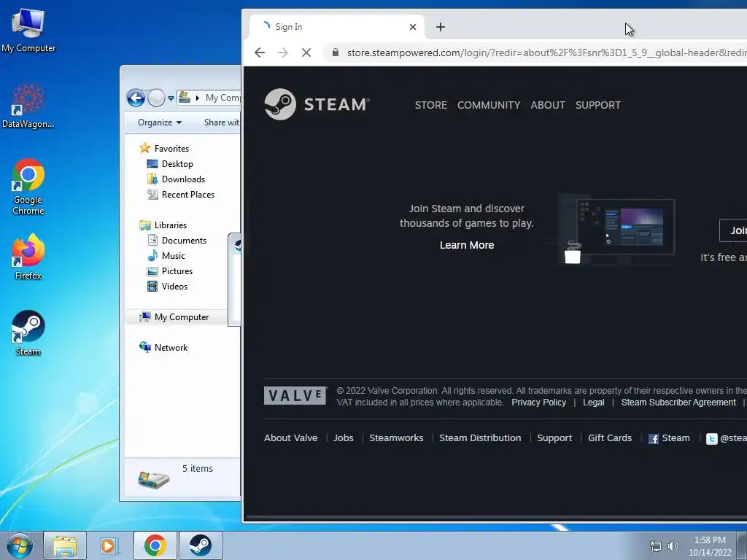Open the ABOUT page on Steam
Image resolution: width=747 pixels, height=560 pixels.
(x=548, y=105)
